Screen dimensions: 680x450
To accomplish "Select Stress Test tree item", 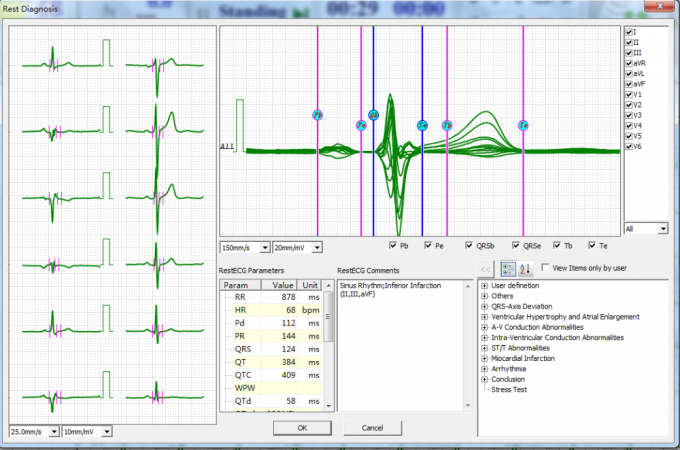I will [x=509, y=390].
